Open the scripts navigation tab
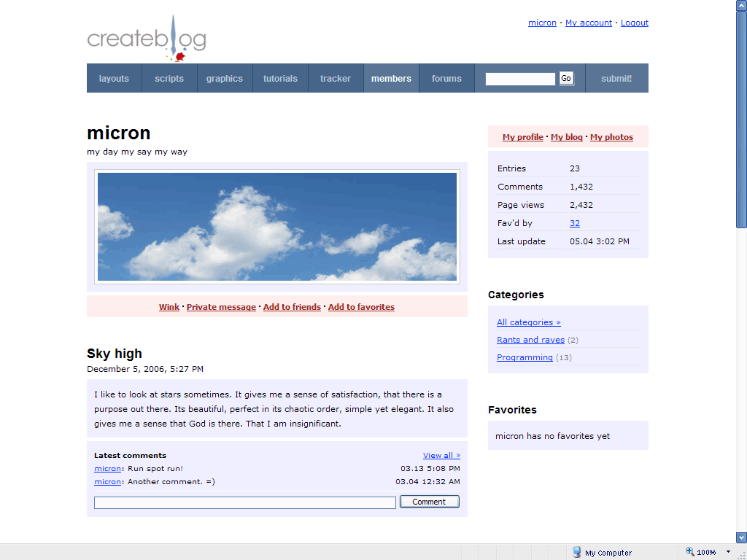Viewport: 747px width, 560px height. (169, 79)
